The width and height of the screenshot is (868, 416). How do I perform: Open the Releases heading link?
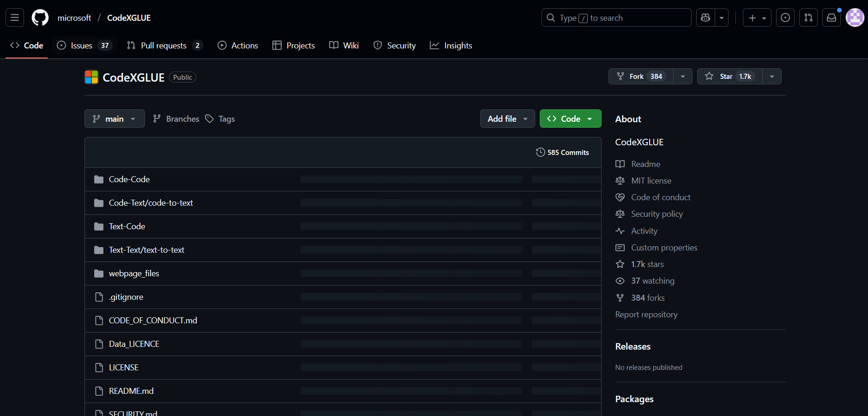click(633, 346)
